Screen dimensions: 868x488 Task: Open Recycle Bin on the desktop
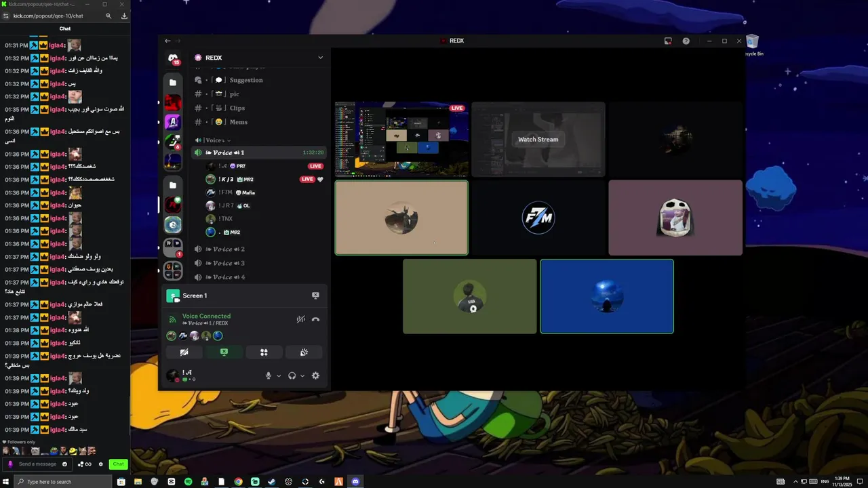tap(753, 45)
